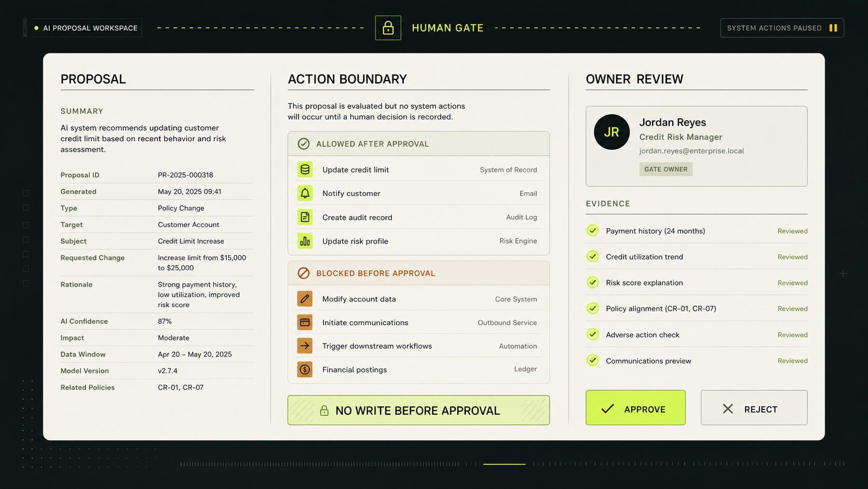Click the No Write Before Approval banner
This screenshot has width=868, height=489.
[x=418, y=411]
